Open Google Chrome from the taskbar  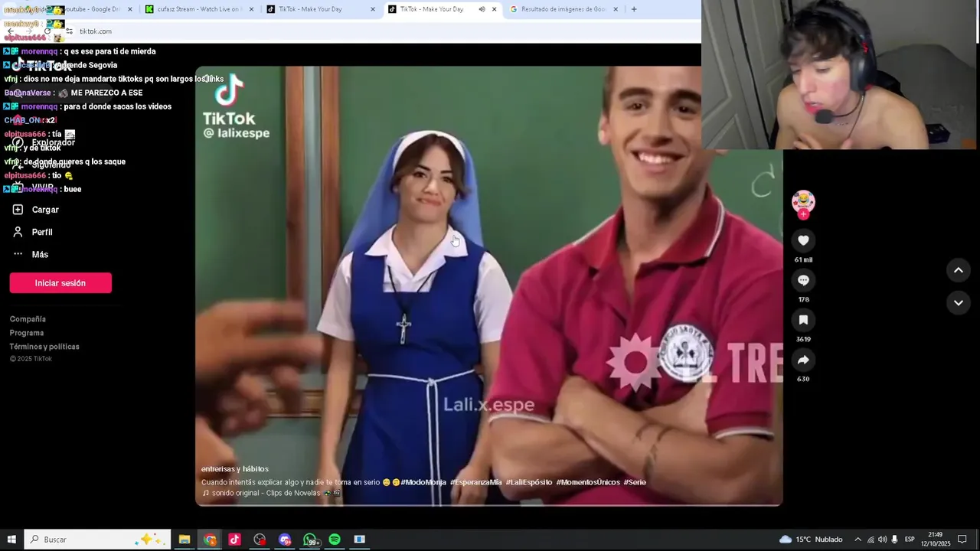coord(210,540)
